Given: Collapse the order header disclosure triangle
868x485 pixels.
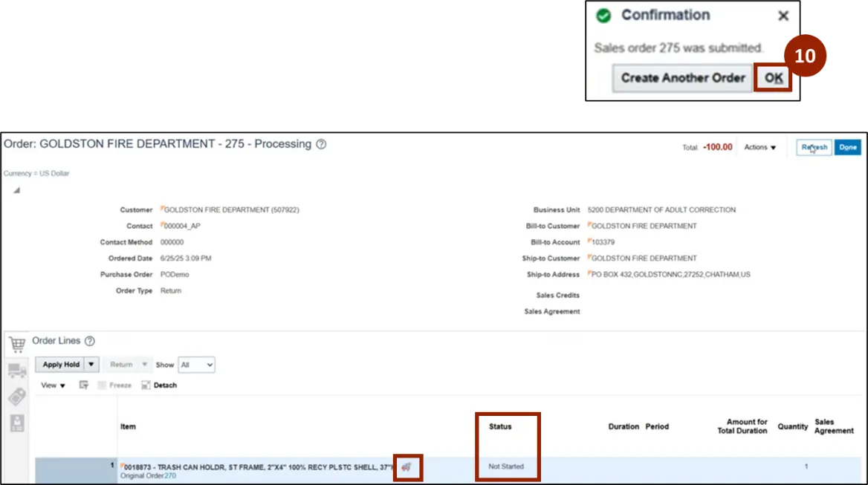Looking at the screenshot, I should 16,190.
